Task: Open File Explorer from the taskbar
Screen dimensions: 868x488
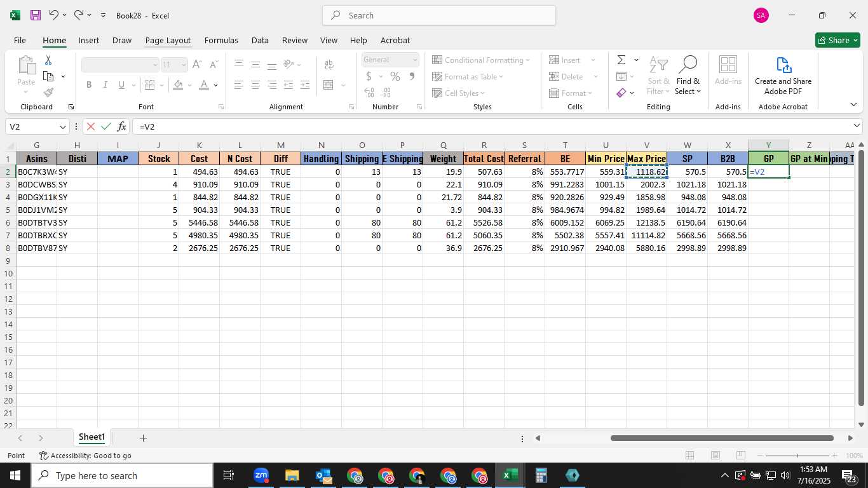Action: coord(292,475)
